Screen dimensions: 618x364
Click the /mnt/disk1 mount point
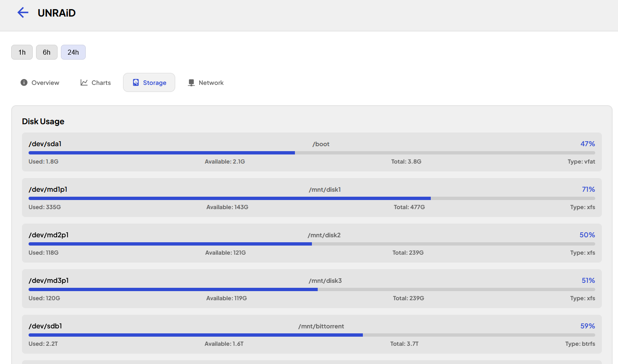(x=325, y=190)
